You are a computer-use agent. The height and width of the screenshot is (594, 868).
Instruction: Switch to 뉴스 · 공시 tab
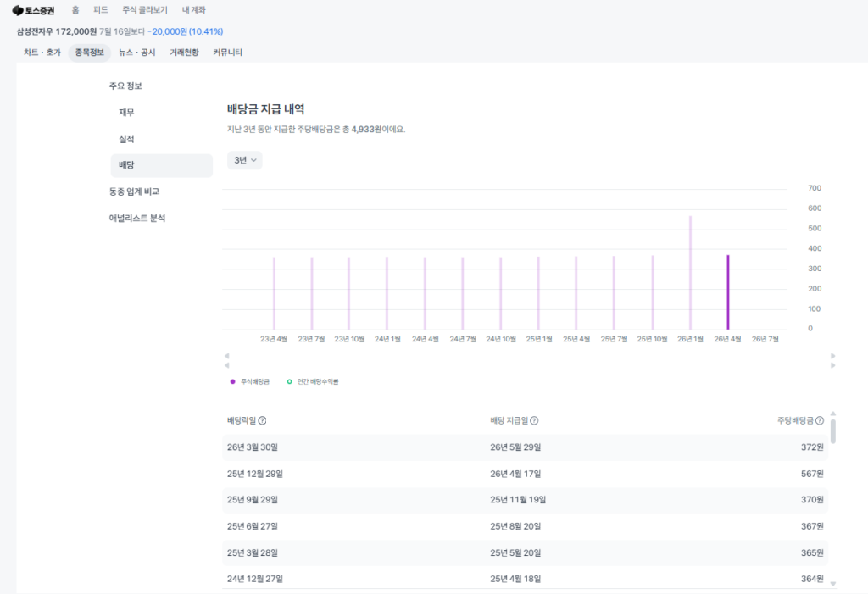coord(136,53)
